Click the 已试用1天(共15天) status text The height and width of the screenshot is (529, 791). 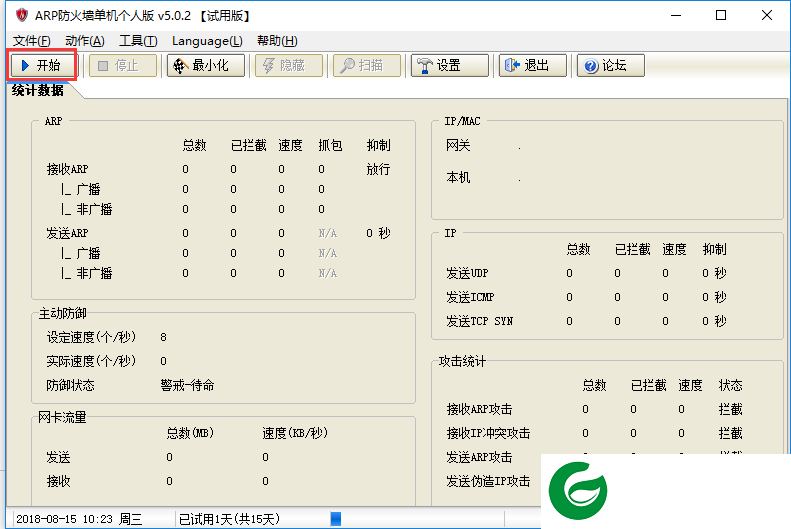click(230, 519)
